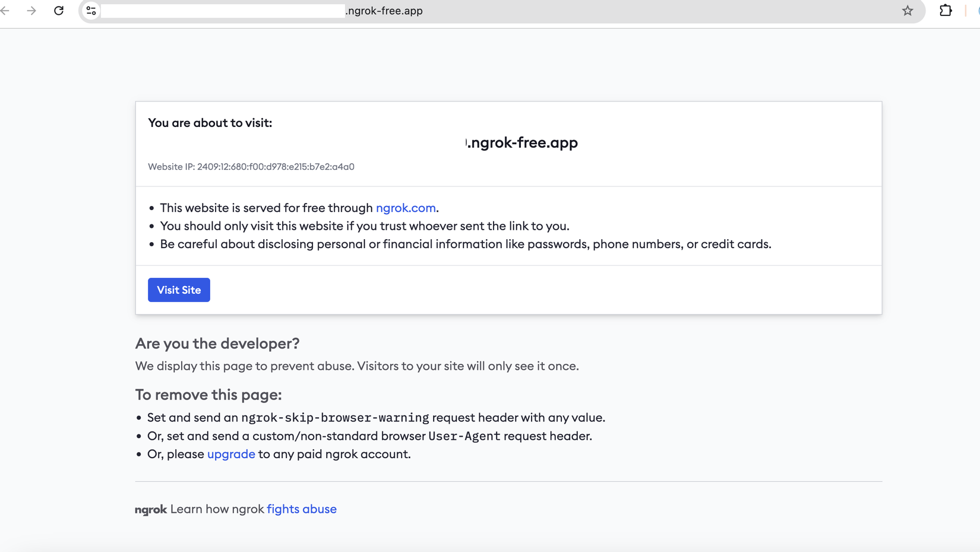Click the ngrok logo in the footer
The image size is (980, 552).
click(x=151, y=509)
